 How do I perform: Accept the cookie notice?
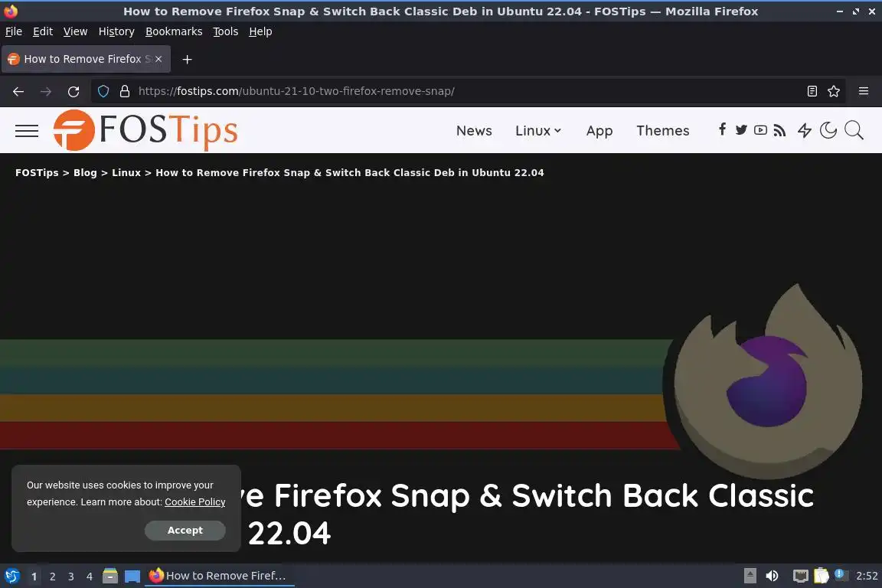coord(185,530)
